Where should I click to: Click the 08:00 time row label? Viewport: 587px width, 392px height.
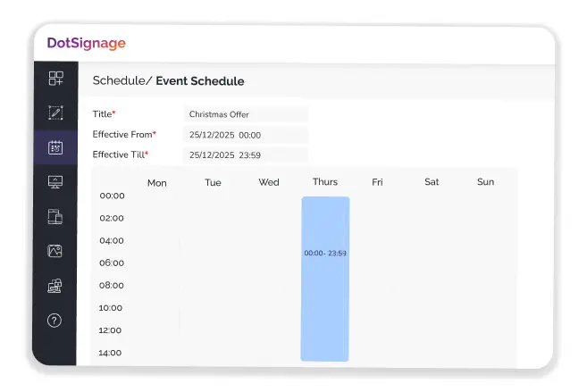click(111, 286)
